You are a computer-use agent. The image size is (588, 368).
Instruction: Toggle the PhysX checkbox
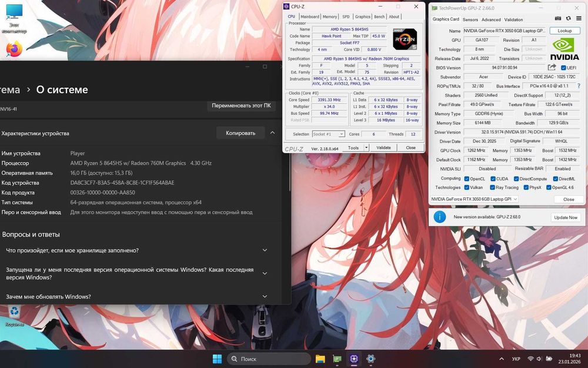tap(526, 187)
